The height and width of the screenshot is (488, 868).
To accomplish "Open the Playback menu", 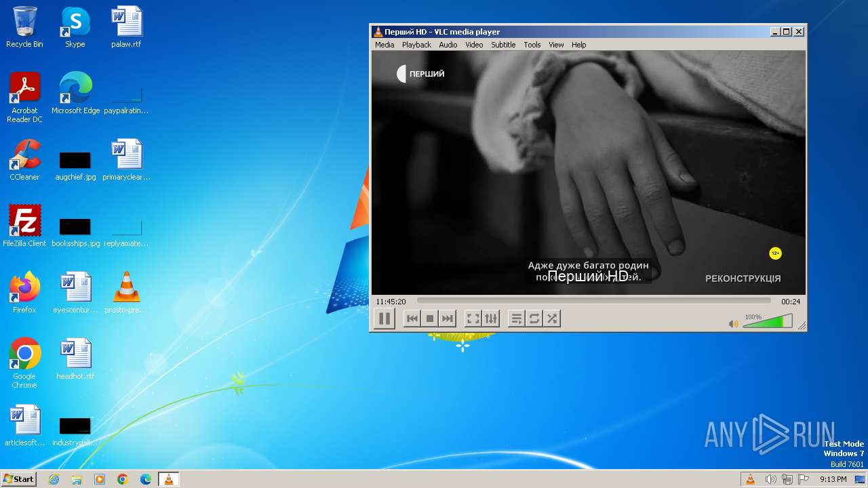I will coord(416,45).
